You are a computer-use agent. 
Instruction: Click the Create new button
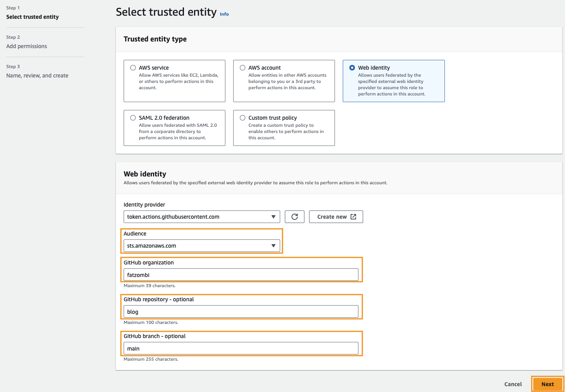pyautogui.click(x=336, y=217)
